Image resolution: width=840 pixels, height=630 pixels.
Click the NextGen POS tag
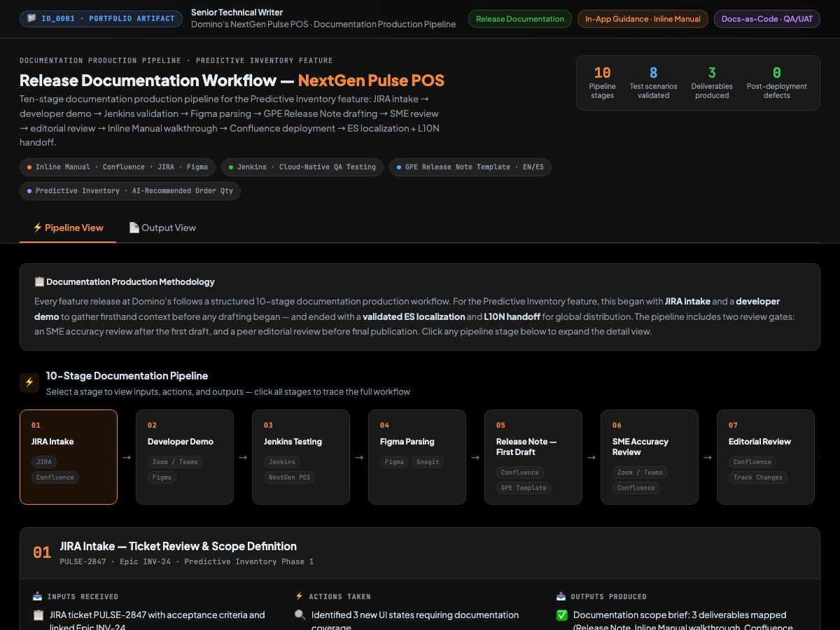pyautogui.click(x=290, y=477)
